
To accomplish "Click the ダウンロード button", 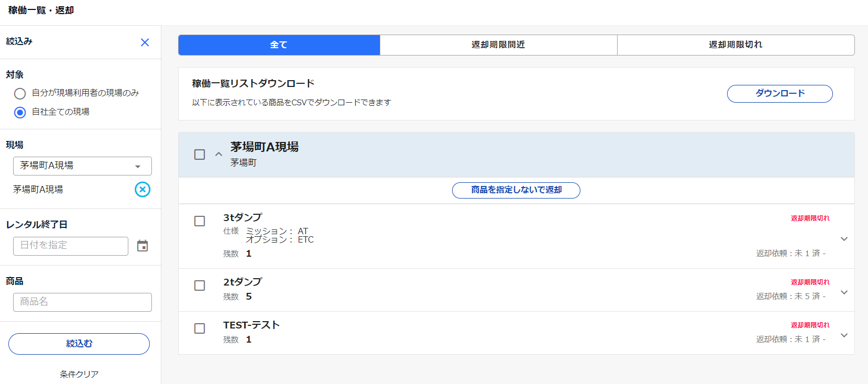I will coord(779,94).
